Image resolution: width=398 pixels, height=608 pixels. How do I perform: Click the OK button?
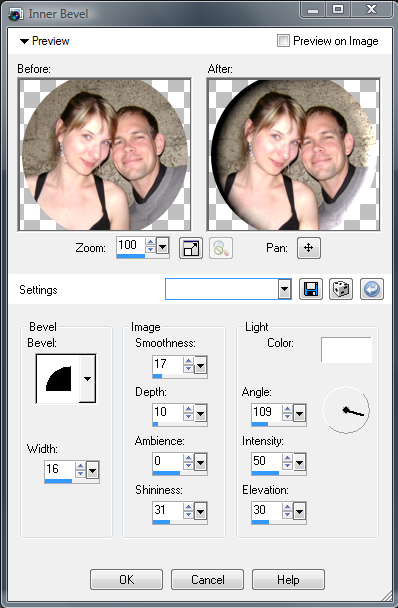(126, 579)
